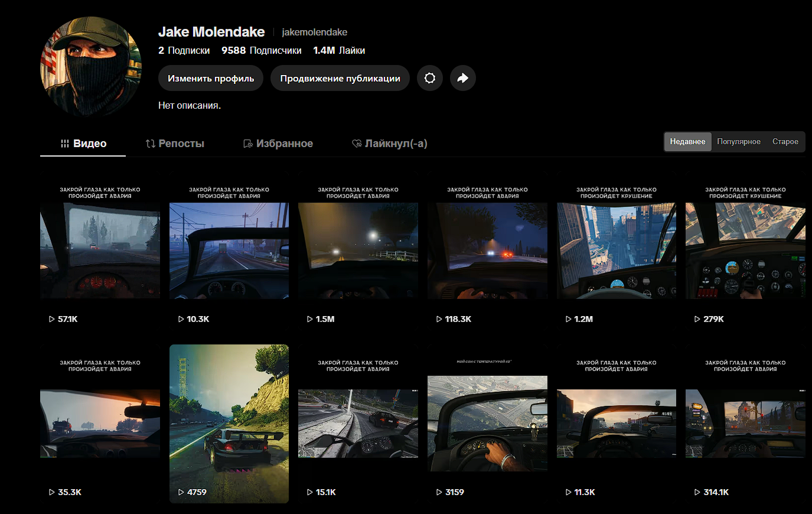Open the racing car video with 4759 views
The image size is (812, 514).
tap(229, 424)
